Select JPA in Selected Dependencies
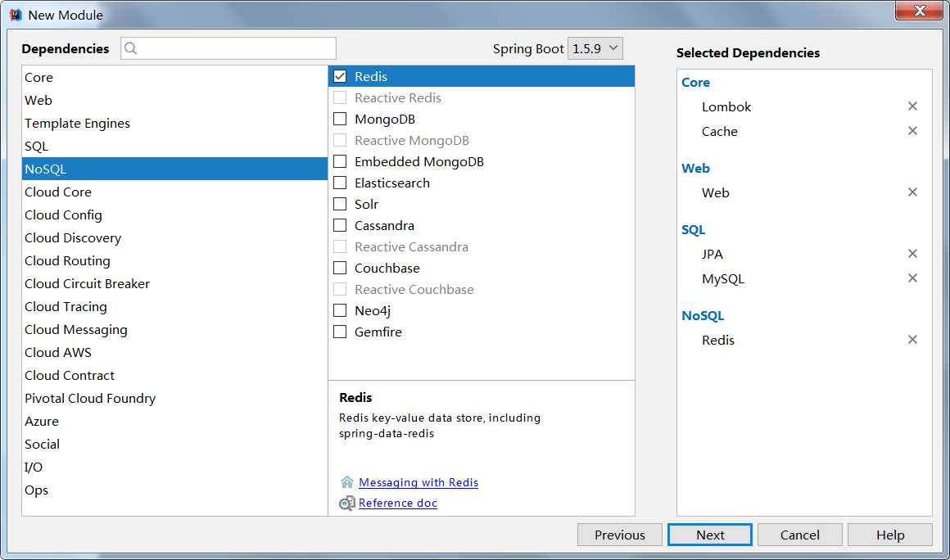This screenshot has width=950, height=560. point(712,255)
